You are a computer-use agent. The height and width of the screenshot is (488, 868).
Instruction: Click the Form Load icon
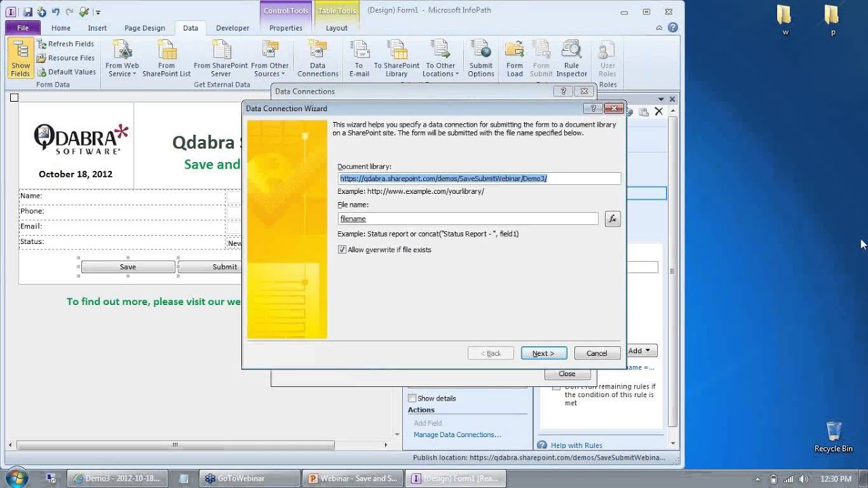pyautogui.click(x=514, y=58)
